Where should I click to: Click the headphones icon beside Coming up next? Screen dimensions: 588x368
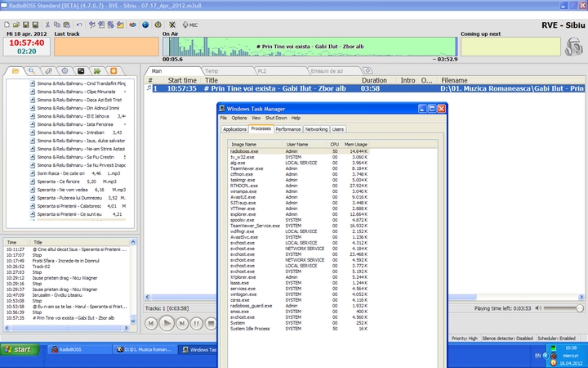coord(574,47)
